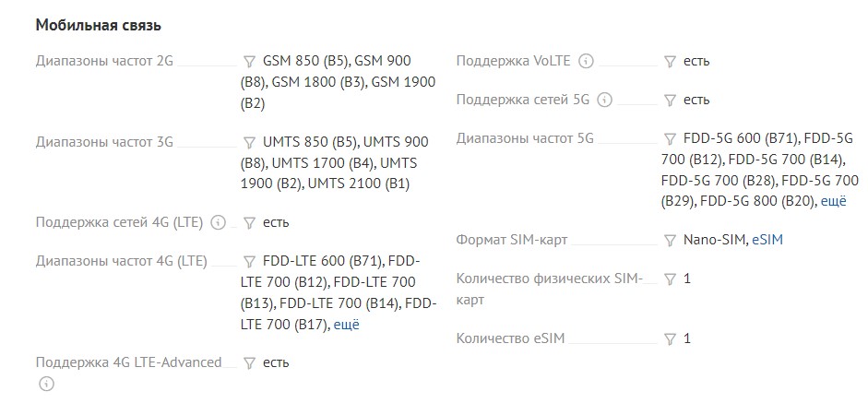Click the filter icon beside FDD-LTE 4G bands
The height and width of the screenshot is (415, 868).
[249, 261]
